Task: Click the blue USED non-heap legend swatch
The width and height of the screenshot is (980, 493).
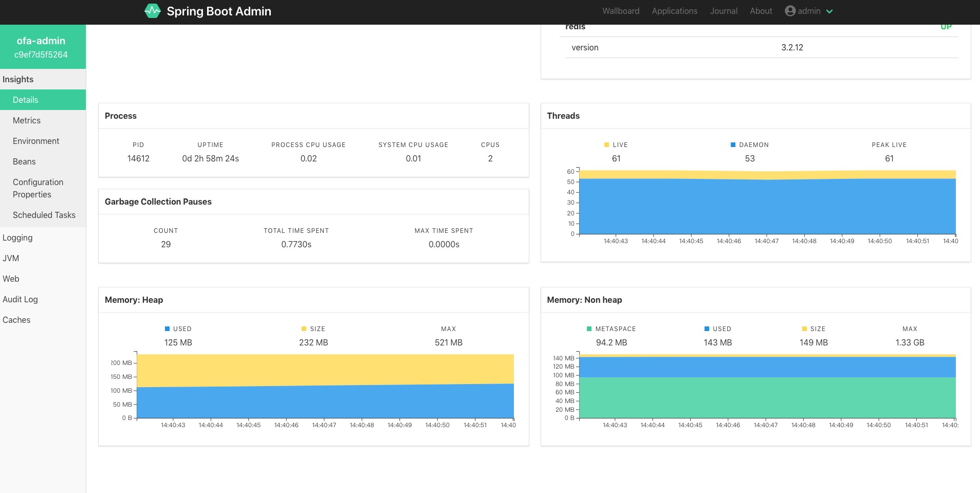Action: point(707,329)
